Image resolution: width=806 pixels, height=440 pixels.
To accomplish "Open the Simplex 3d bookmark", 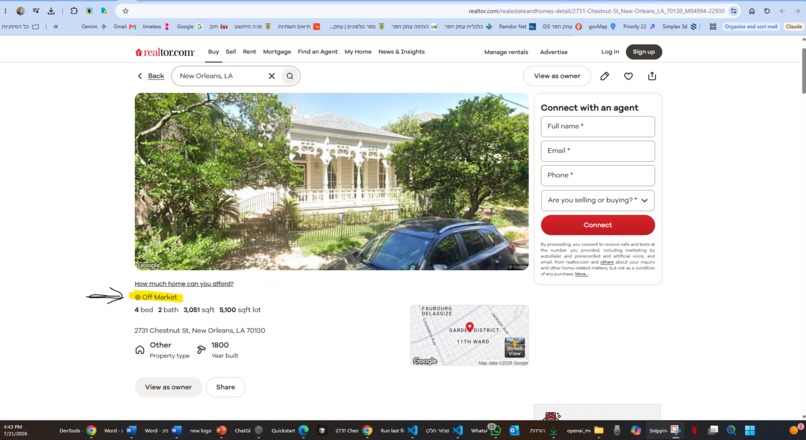I will click(x=679, y=26).
